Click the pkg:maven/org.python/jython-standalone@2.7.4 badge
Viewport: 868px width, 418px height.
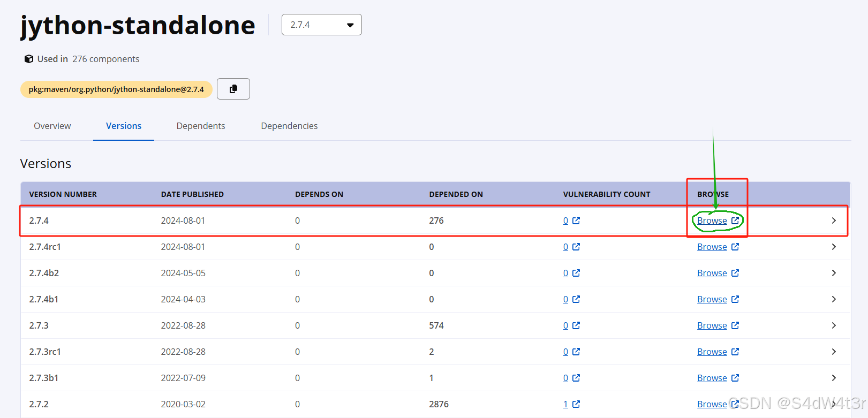(x=116, y=89)
